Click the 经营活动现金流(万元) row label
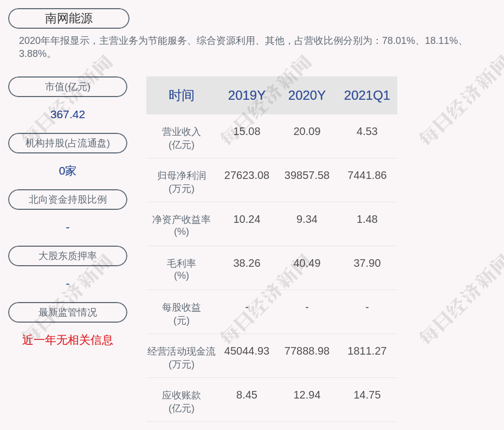 (182, 358)
